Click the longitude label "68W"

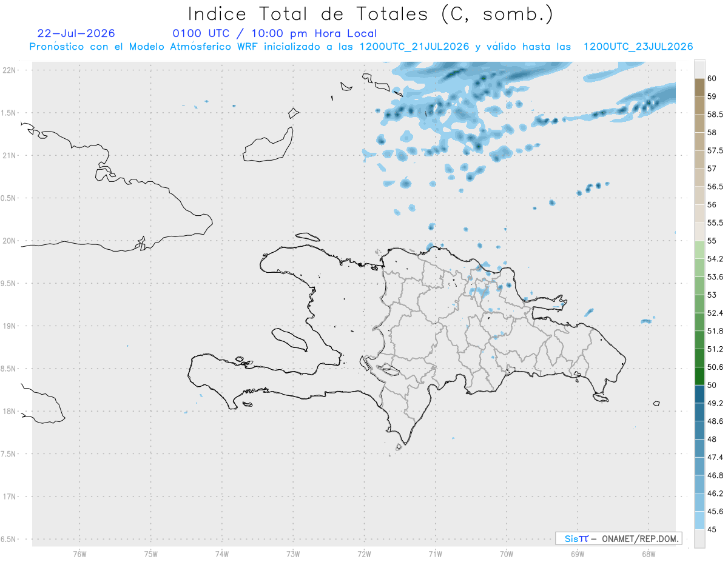pyautogui.click(x=649, y=554)
